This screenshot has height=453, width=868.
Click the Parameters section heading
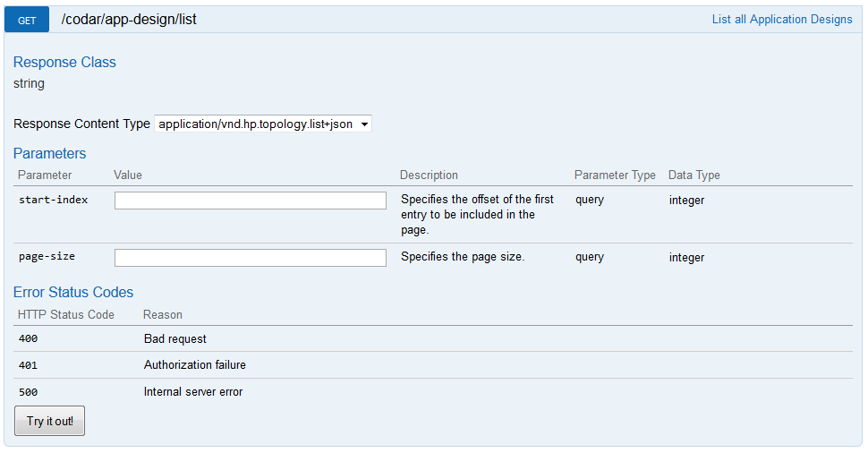[x=50, y=153]
